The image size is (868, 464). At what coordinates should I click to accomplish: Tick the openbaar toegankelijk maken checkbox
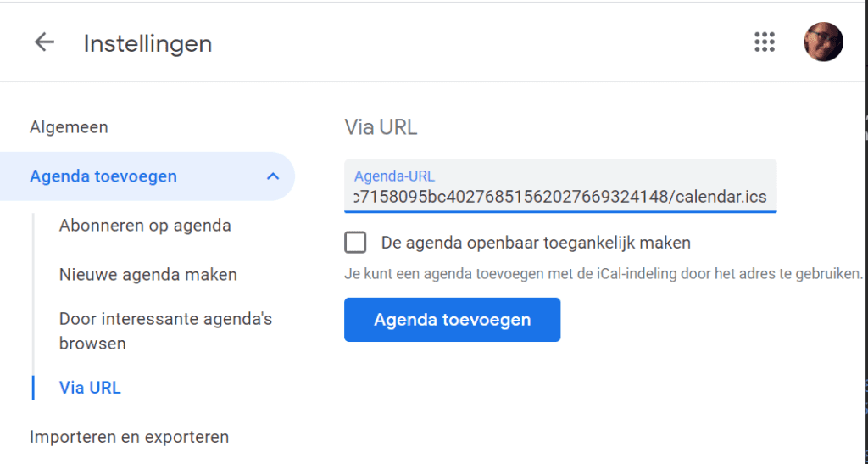[x=355, y=243]
